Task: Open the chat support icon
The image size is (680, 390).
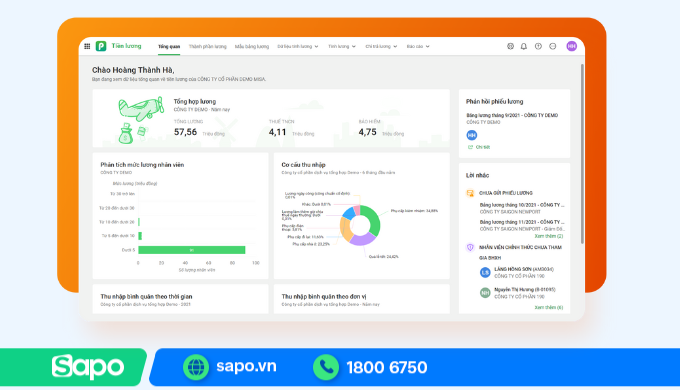Action: pyautogui.click(x=552, y=46)
